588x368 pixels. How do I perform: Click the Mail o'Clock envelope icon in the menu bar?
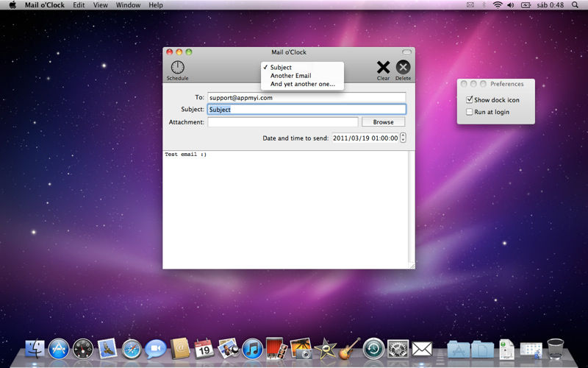coord(470,5)
